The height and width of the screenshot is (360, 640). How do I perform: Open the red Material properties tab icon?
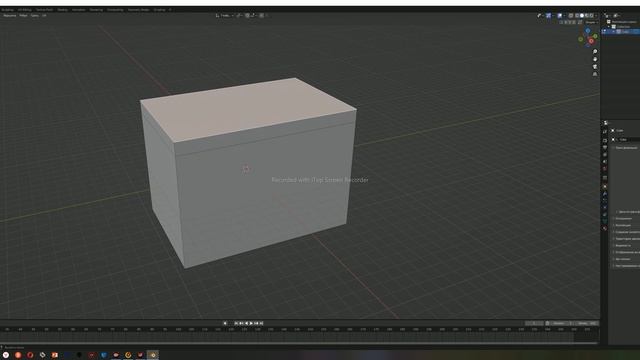pos(605,228)
